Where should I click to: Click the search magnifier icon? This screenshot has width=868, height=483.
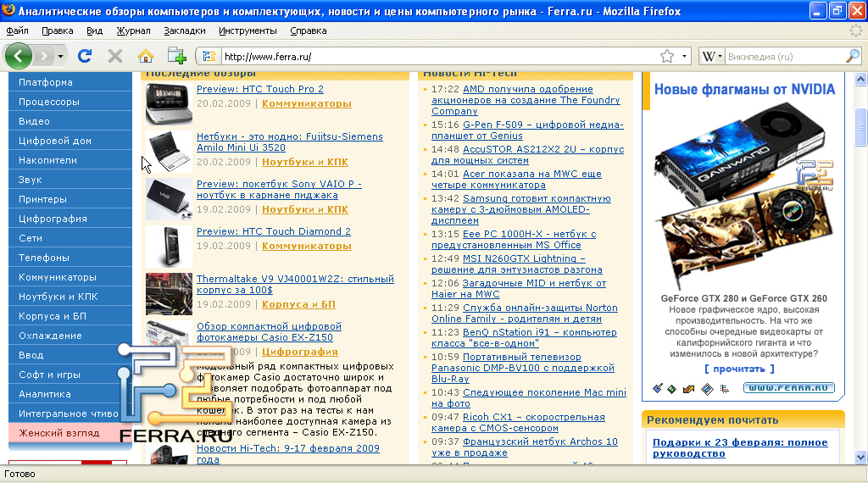point(853,56)
